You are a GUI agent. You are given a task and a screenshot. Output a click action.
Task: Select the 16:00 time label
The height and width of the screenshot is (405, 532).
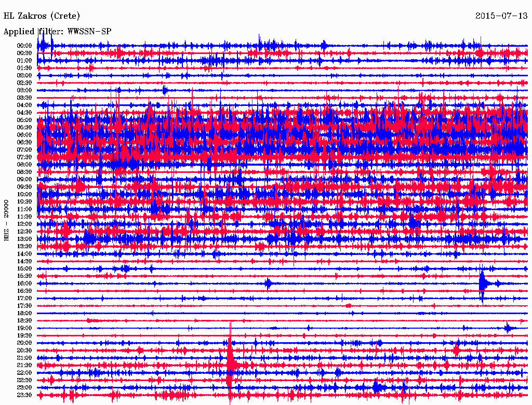click(24, 283)
